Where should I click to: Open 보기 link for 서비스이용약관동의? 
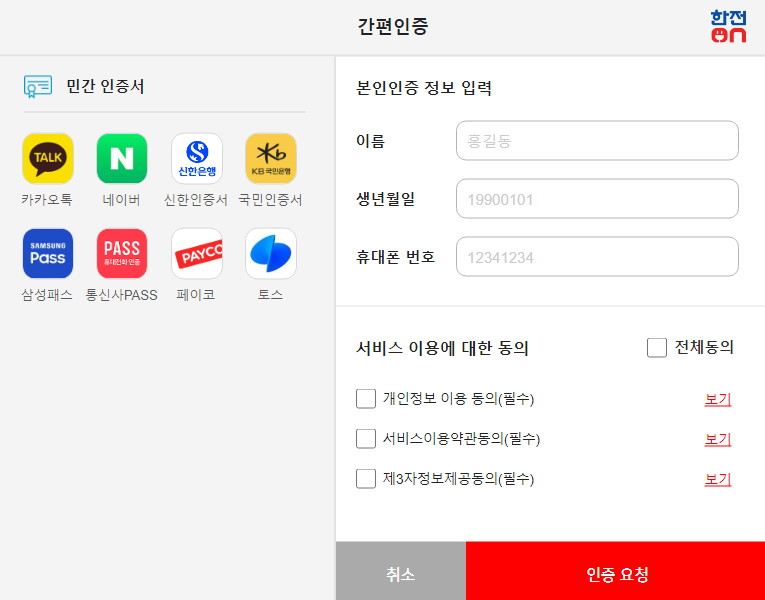point(718,440)
